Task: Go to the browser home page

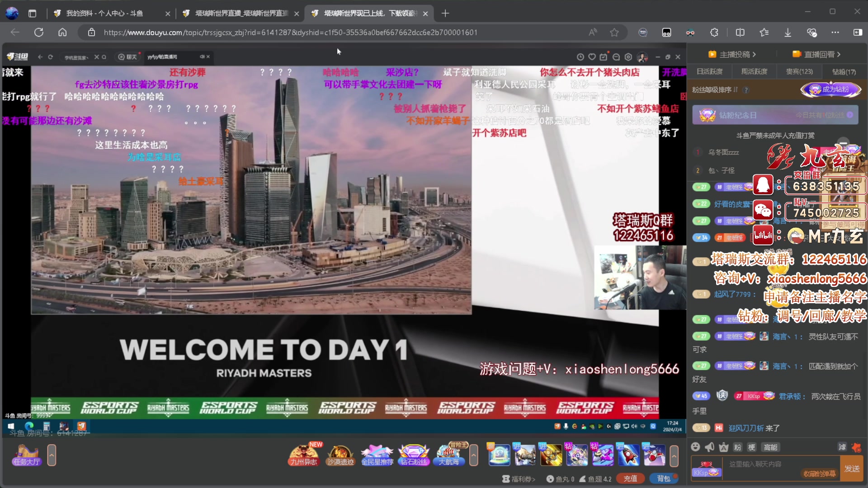Action: click(62, 32)
